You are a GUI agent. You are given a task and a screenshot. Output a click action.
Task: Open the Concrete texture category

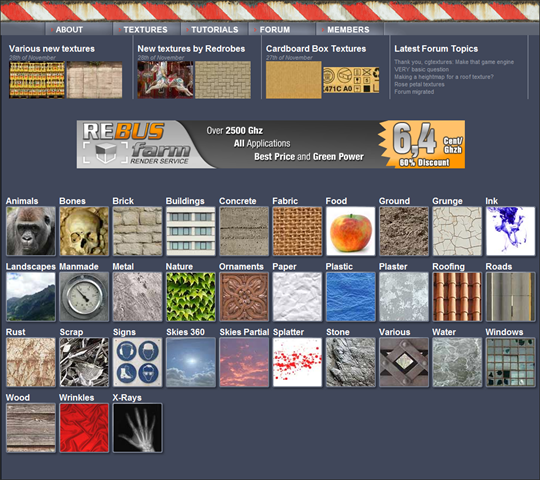[244, 231]
